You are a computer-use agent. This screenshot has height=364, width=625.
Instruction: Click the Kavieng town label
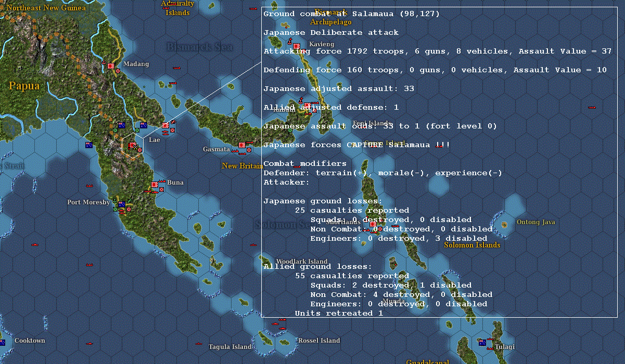tap(322, 44)
